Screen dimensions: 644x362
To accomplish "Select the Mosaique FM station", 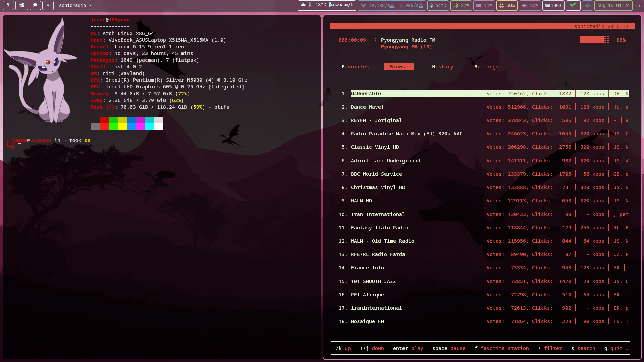I will (484, 321).
